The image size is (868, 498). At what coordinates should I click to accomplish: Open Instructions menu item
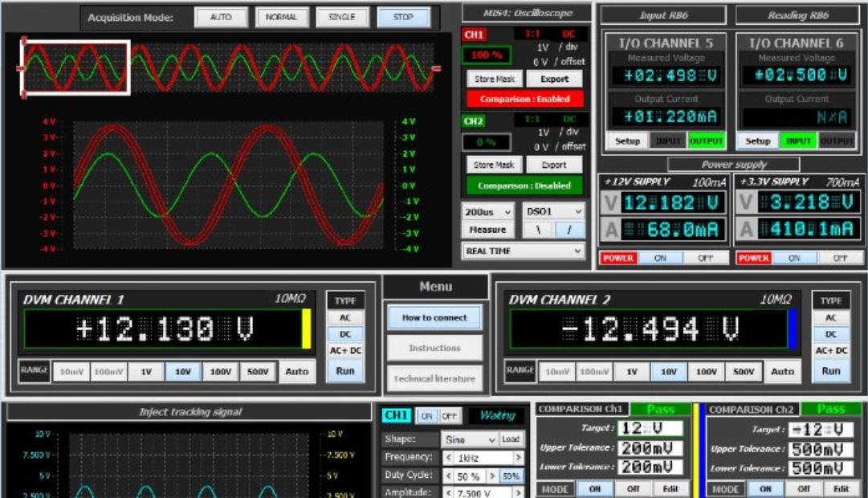(434, 349)
